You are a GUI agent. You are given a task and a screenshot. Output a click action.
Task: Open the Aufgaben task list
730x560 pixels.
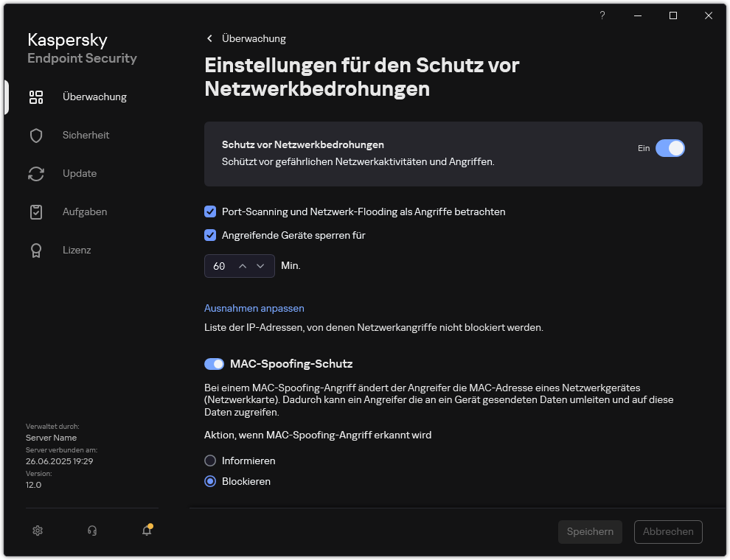click(x=84, y=211)
